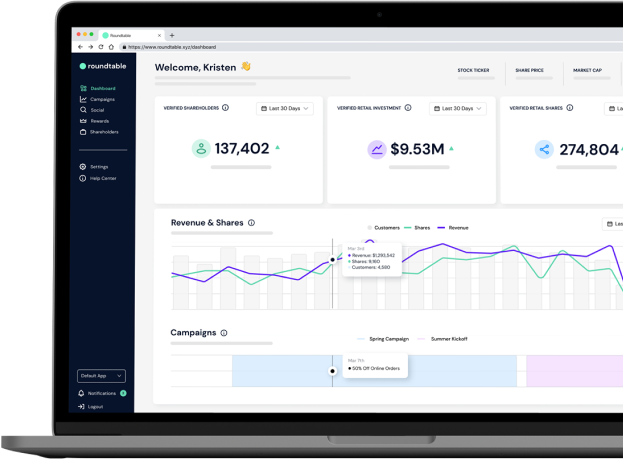Click the Help Center info icon
The image size is (623, 459).
[x=83, y=178]
